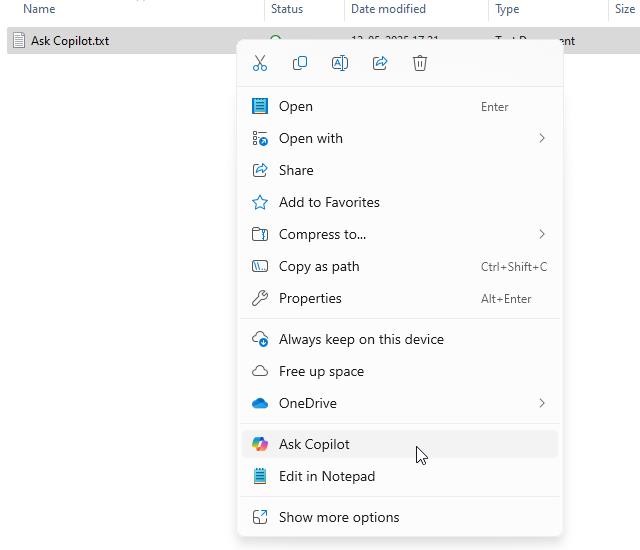Choose Edit in Notepad
Image resolution: width=640 pixels, height=550 pixels.
click(400, 476)
